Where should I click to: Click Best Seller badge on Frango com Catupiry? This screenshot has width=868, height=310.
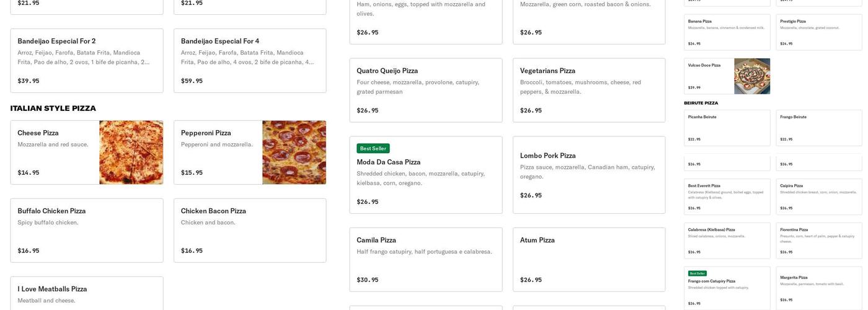click(697, 273)
